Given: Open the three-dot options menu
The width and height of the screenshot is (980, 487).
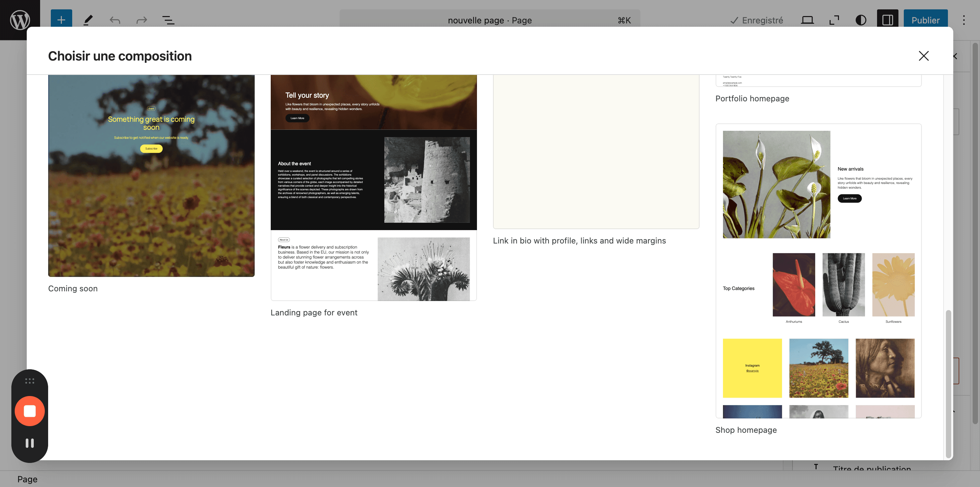Looking at the screenshot, I should point(964,20).
